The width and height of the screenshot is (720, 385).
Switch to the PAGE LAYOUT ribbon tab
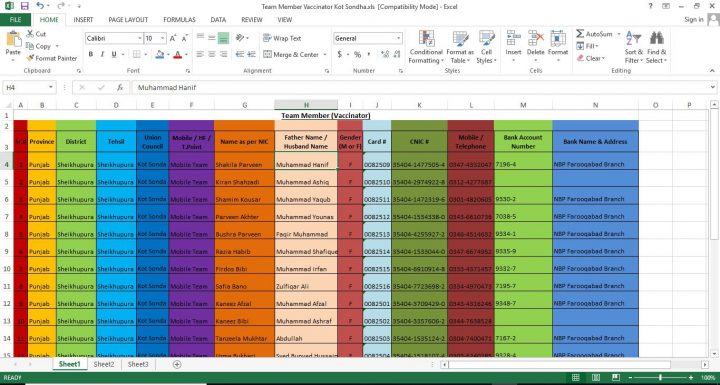point(128,20)
